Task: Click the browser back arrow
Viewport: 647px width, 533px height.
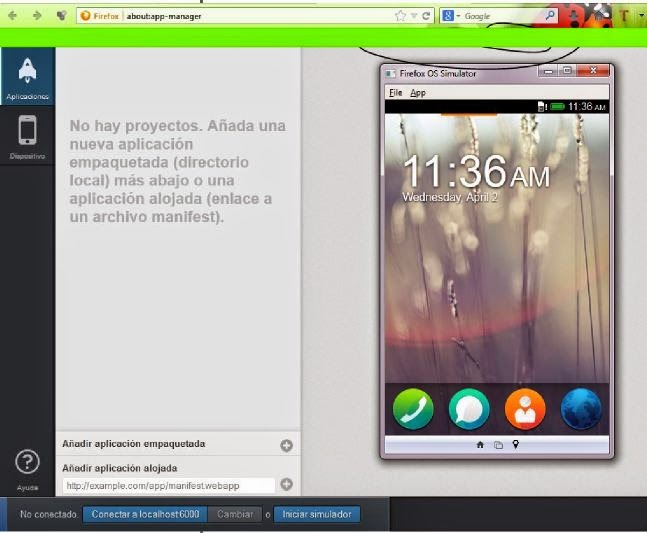Action: [13, 16]
